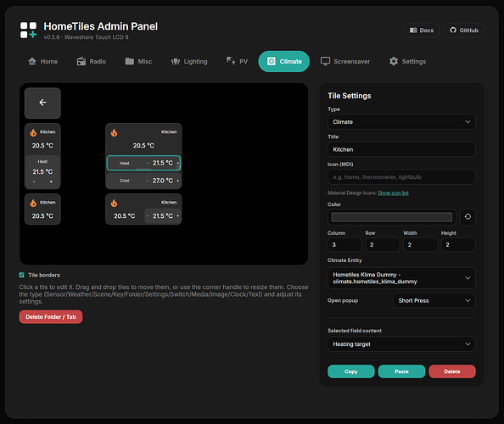
Task: Click 20.5 °C in the large Kitchen tile
Action: tap(143, 146)
